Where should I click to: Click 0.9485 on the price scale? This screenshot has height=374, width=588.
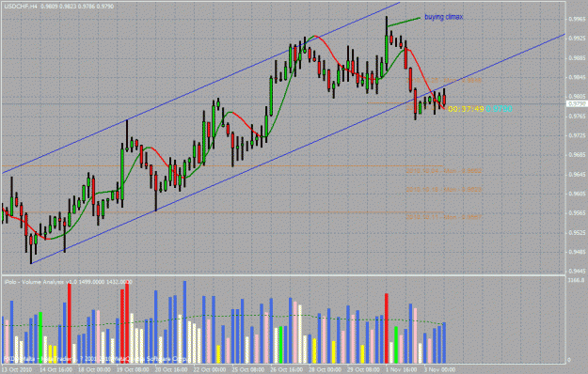577,253
